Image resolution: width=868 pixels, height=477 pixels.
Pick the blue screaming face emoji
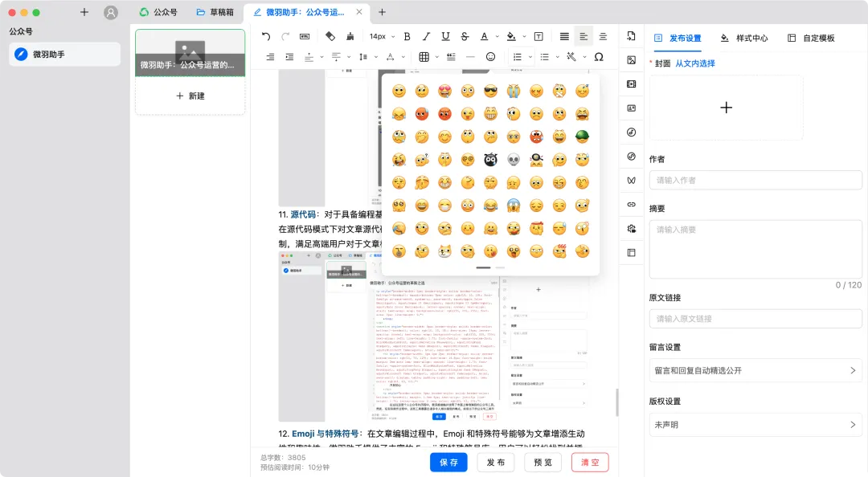[x=513, y=206]
